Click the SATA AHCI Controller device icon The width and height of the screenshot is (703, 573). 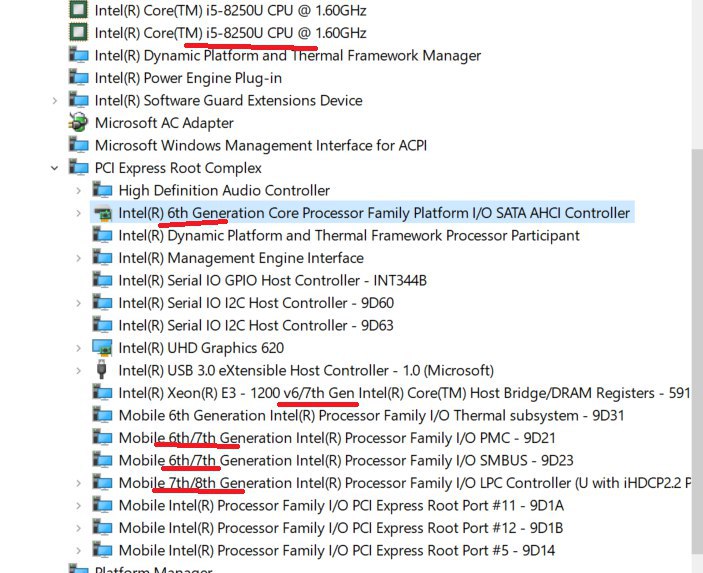tap(102, 213)
